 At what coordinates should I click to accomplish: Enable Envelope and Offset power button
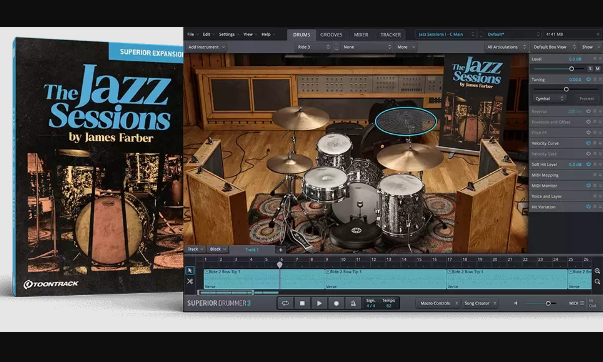(x=588, y=122)
